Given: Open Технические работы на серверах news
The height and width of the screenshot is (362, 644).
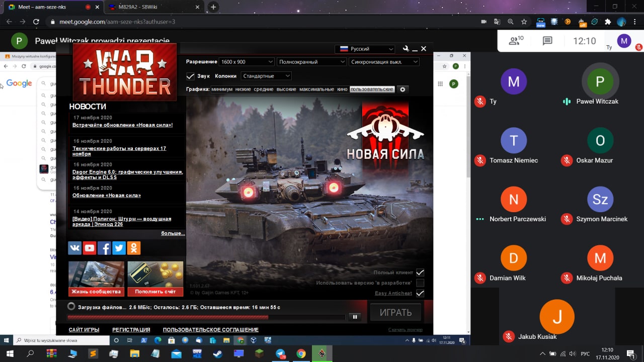Looking at the screenshot, I should point(119,151).
